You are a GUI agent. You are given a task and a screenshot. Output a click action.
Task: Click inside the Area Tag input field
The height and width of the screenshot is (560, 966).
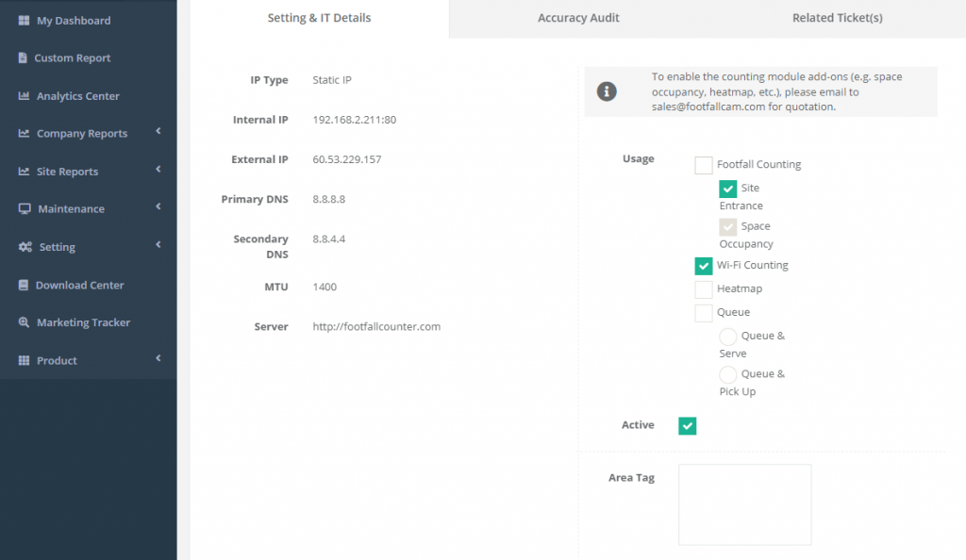[744, 504]
